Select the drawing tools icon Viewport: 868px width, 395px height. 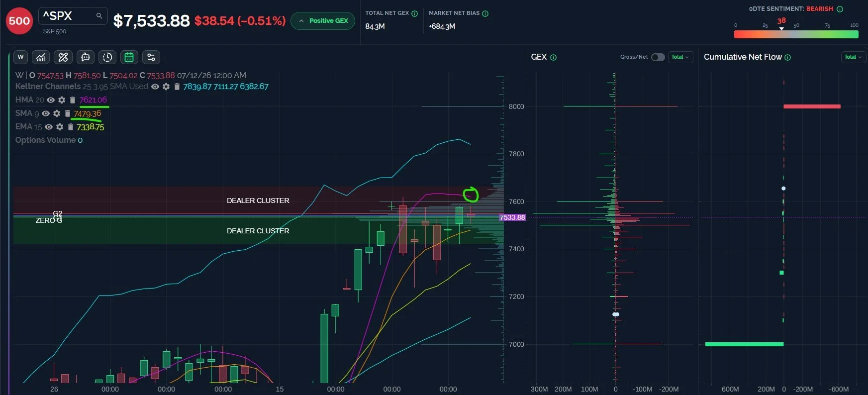pos(63,57)
